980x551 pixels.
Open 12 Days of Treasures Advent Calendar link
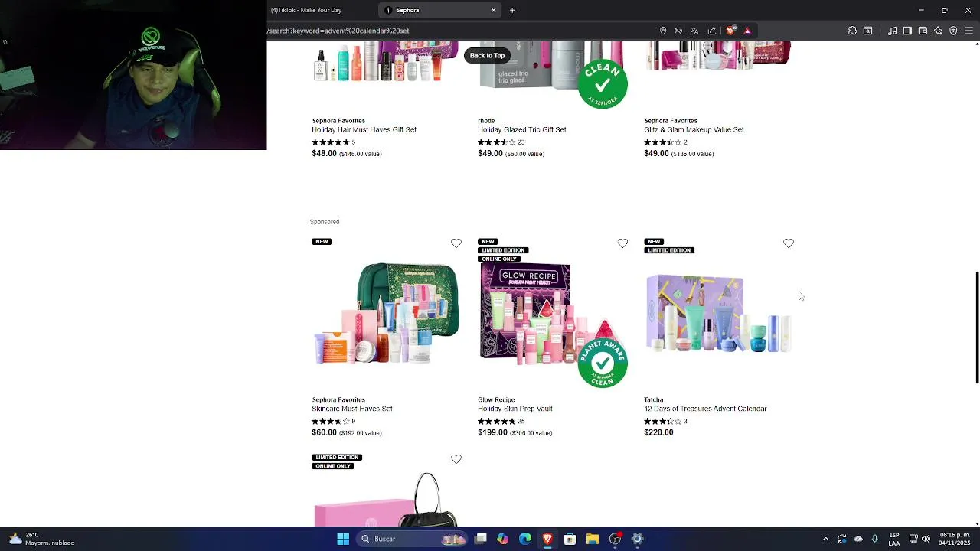705,409
